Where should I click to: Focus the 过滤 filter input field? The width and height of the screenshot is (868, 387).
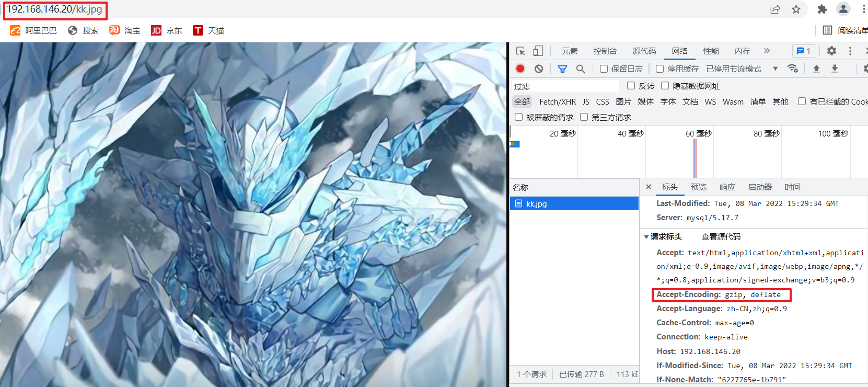click(x=565, y=86)
